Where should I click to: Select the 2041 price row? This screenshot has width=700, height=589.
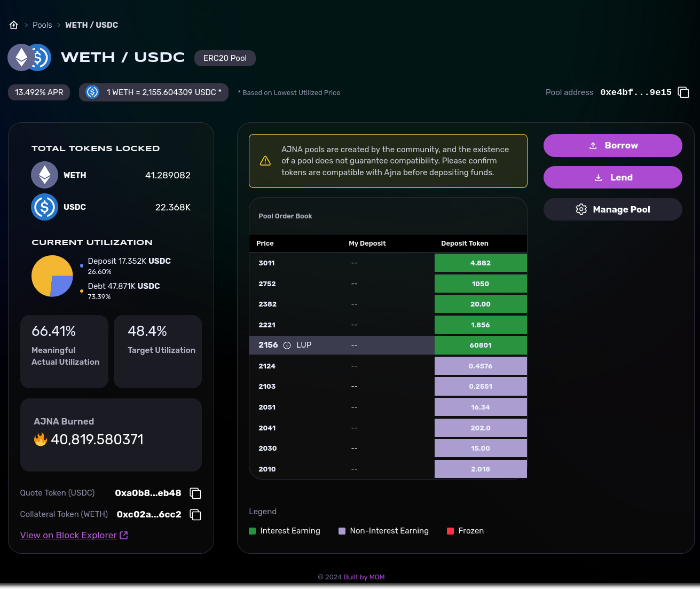pos(388,428)
